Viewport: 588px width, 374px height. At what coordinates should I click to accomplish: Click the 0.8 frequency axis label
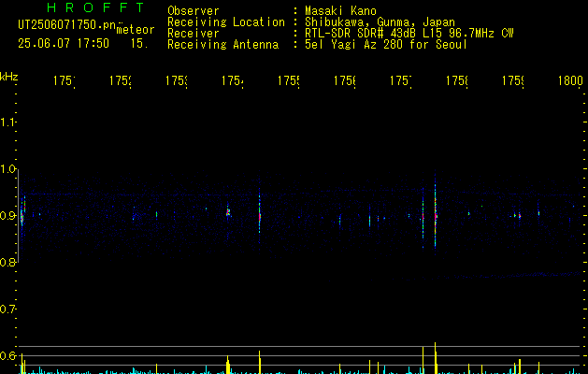click(x=7, y=262)
